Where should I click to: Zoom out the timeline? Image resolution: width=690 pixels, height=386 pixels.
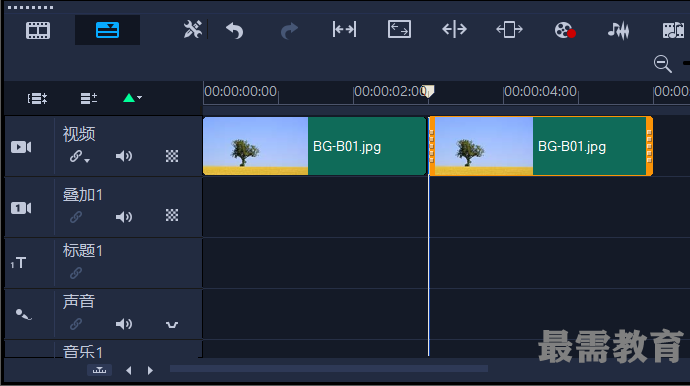tap(662, 64)
